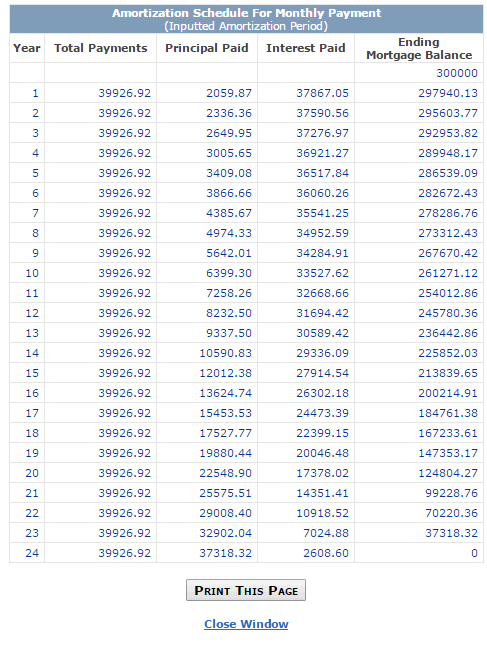Image resolution: width=487 pixels, height=646 pixels.
Task: Select ending balance 200214.91 cell
Action: pyautogui.click(x=419, y=393)
